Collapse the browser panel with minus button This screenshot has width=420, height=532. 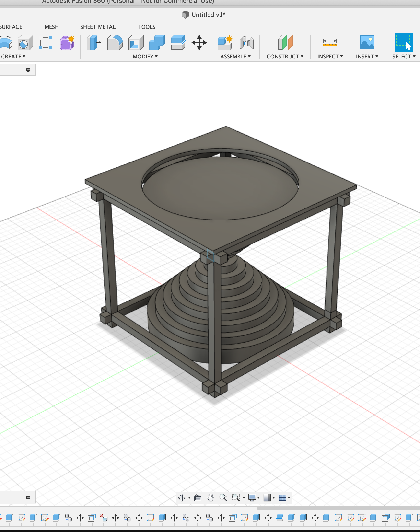click(x=28, y=70)
